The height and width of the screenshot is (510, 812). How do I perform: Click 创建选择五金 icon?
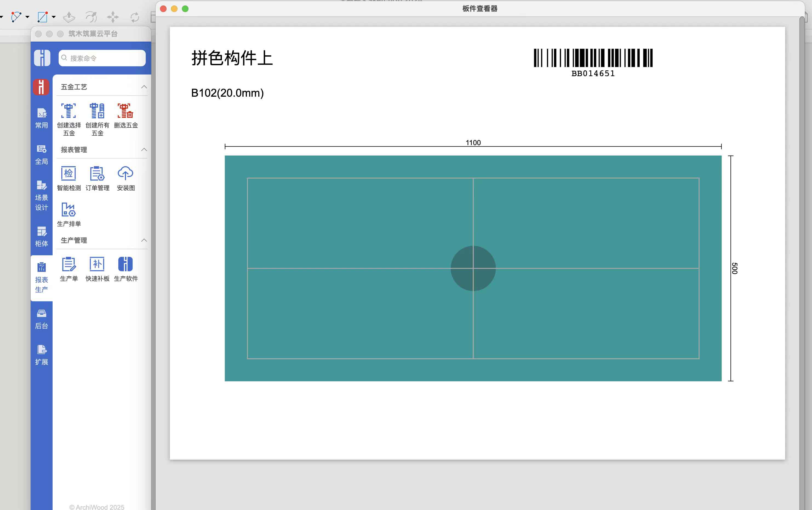coord(69,111)
